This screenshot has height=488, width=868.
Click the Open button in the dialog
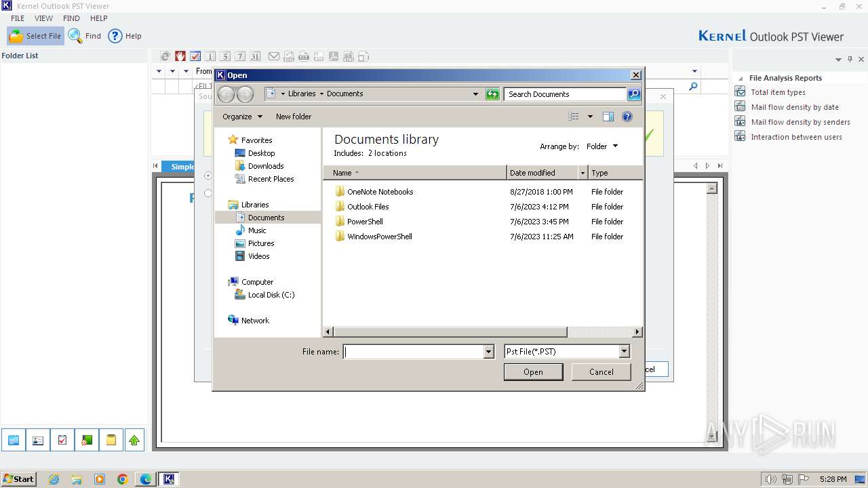tap(533, 371)
